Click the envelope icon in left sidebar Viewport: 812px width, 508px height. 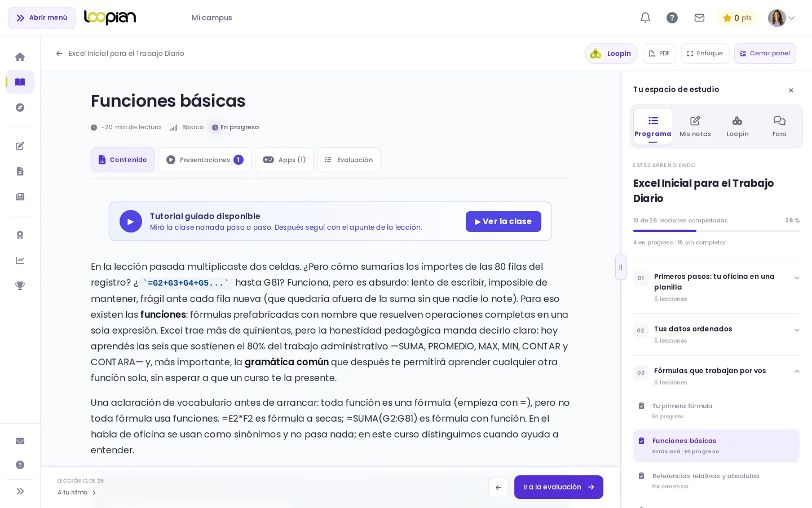click(20, 441)
